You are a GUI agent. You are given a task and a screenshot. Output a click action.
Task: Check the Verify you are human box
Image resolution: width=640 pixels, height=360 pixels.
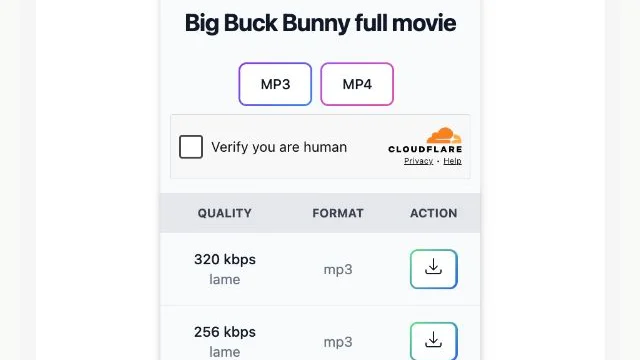pos(191,147)
